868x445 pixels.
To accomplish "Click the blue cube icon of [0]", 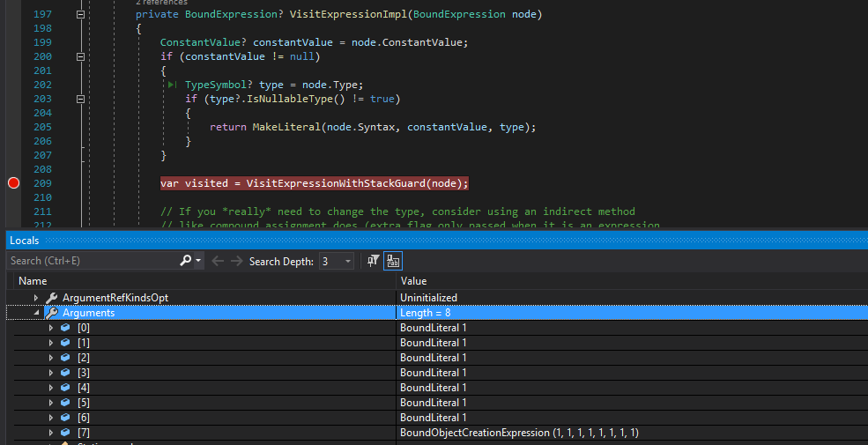I will click(x=65, y=328).
